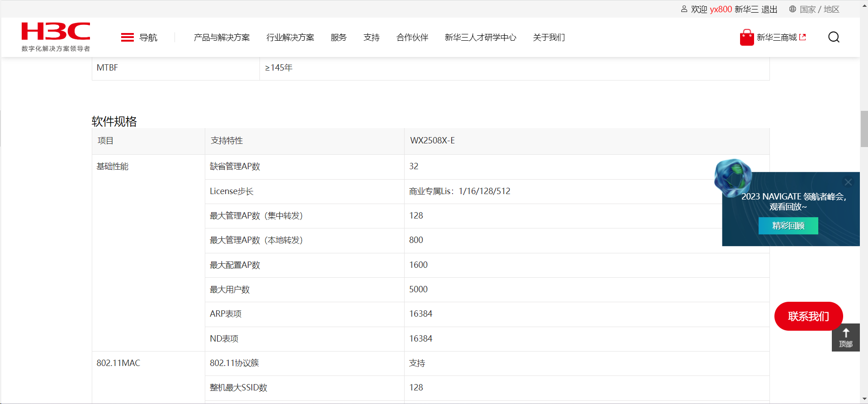The height and width of the screenshot is (404, 868).
Task: Open 新华三人才研学中心 menu
Action: pos(481,38)
